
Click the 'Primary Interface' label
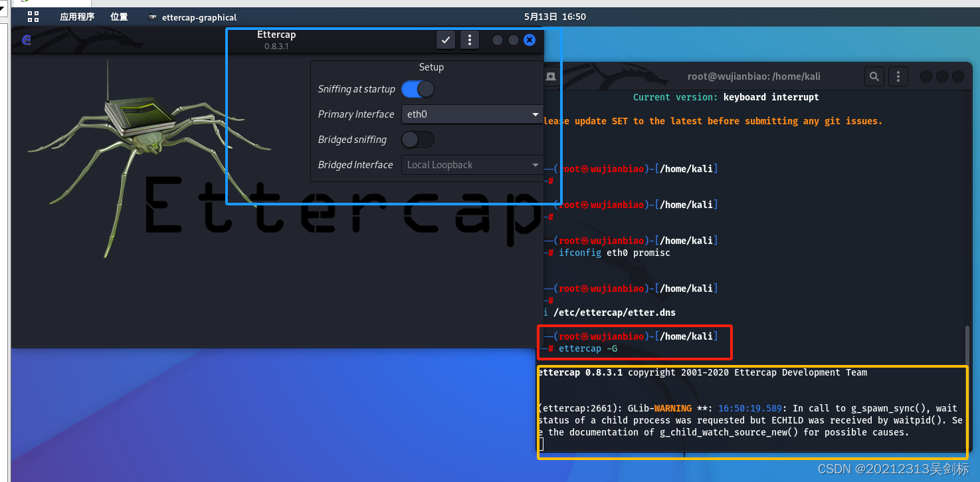click(356, 114)
